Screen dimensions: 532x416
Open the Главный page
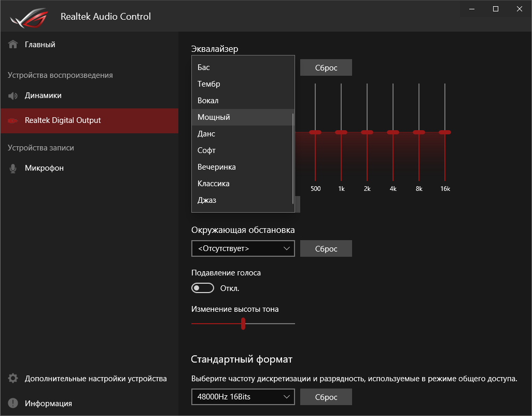point(90,45)
